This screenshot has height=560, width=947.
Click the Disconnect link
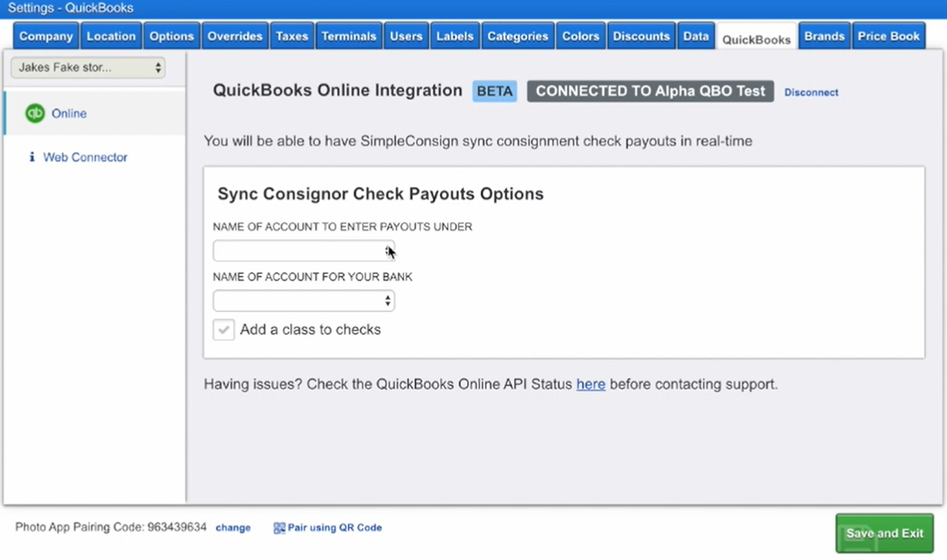pos(811,92)
